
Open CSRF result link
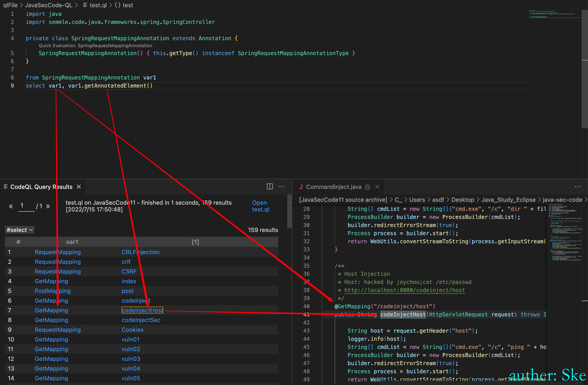(129, 271)
